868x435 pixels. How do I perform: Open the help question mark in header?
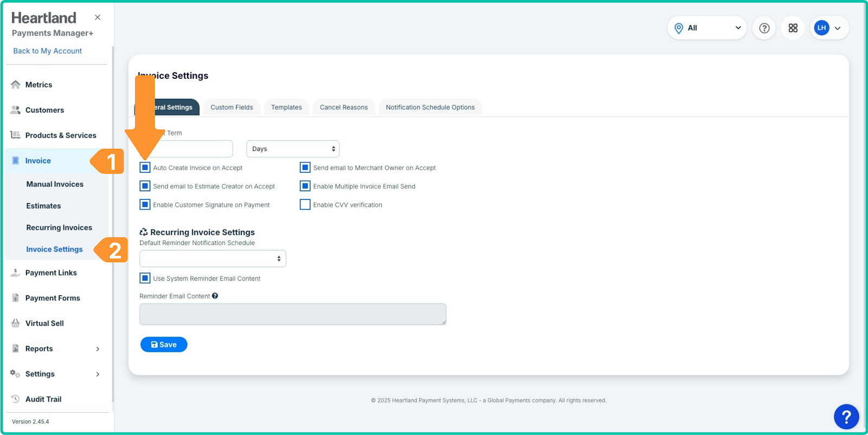(x=764, y=28)
